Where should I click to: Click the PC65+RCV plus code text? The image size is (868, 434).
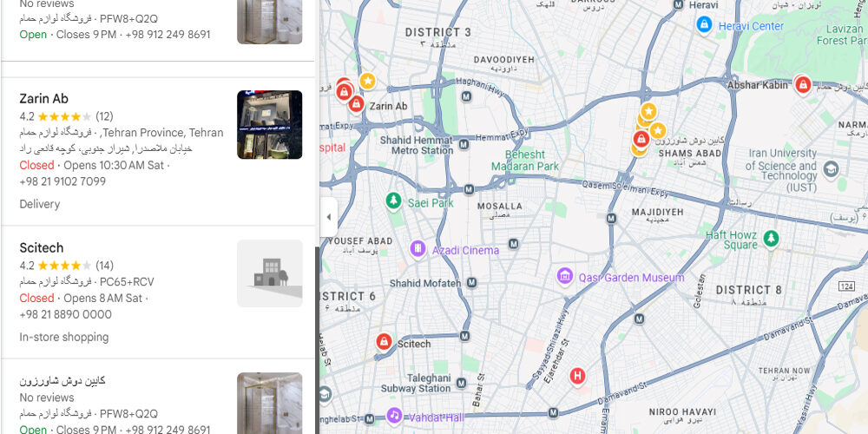[127, 282]
